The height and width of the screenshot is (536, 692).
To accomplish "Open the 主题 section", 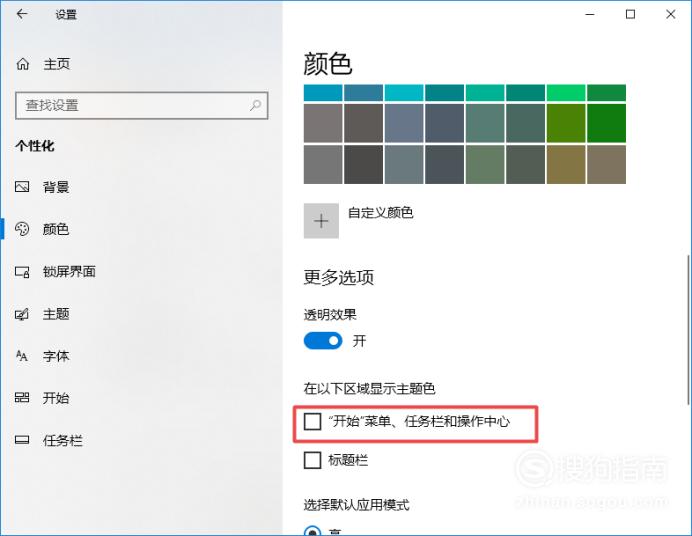I will tap(56, 314).
